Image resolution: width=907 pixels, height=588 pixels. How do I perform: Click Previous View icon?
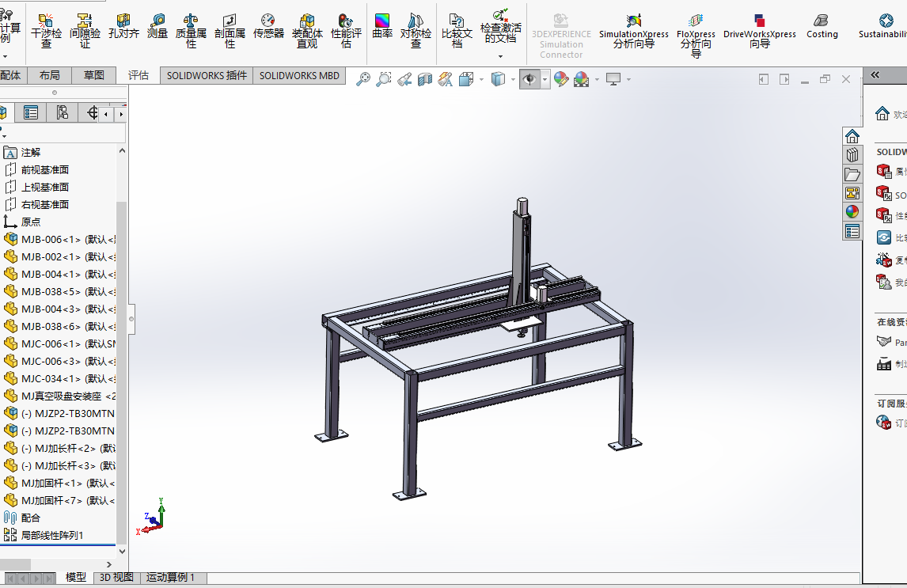[x=404, y=79]
